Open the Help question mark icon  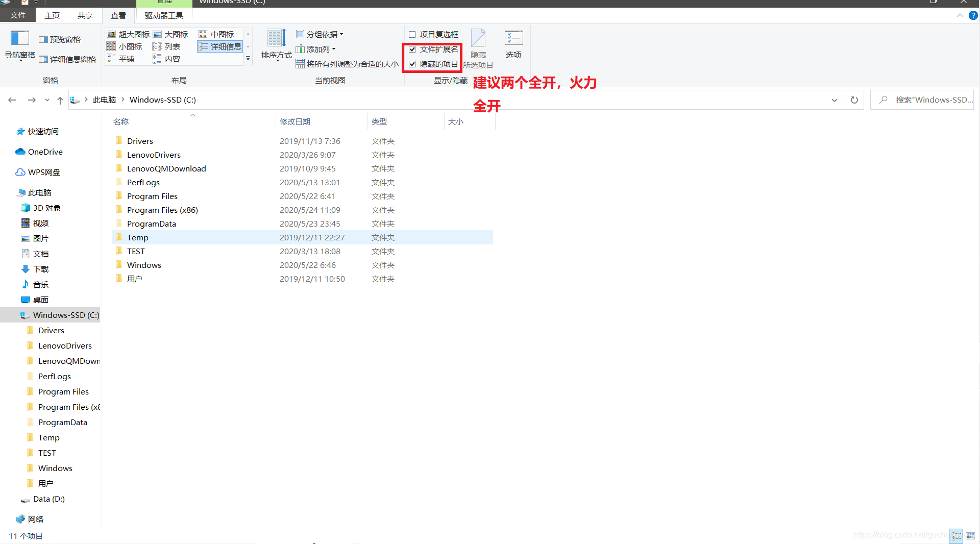[x=973, y=15]
